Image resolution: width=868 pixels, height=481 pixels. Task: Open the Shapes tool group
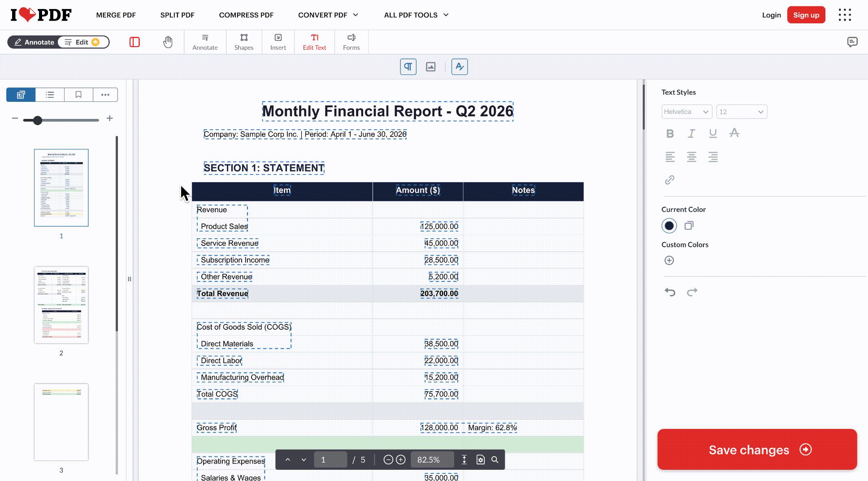click(244, 42)
